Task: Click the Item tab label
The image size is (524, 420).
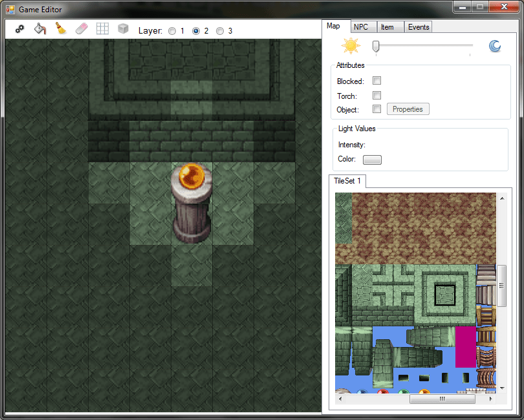Action: click(389, 26)
